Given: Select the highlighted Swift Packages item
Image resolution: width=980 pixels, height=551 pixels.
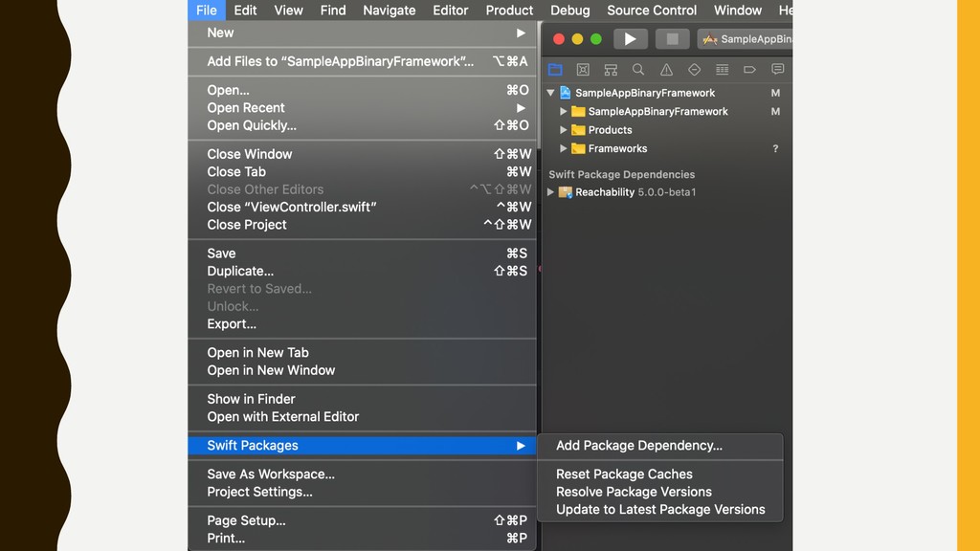Looking at the screenshot, I should [x=363, y=446].
